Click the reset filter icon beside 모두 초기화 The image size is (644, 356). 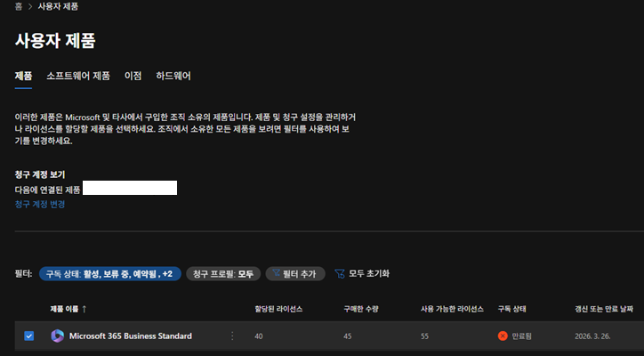click(x=340, y=274)
